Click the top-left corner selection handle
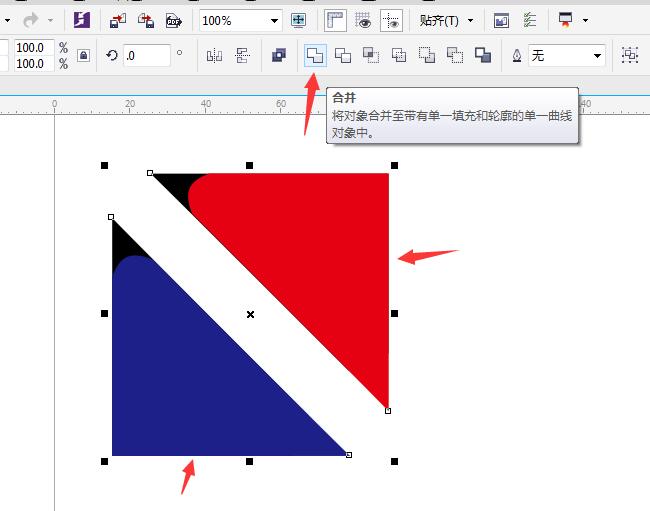This screenshot has height=511, width=650. (x=104, y=165)
